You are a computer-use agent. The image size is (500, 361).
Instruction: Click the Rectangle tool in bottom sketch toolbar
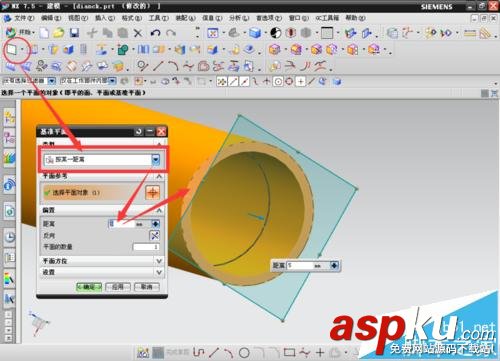click(x=289, y=352)
